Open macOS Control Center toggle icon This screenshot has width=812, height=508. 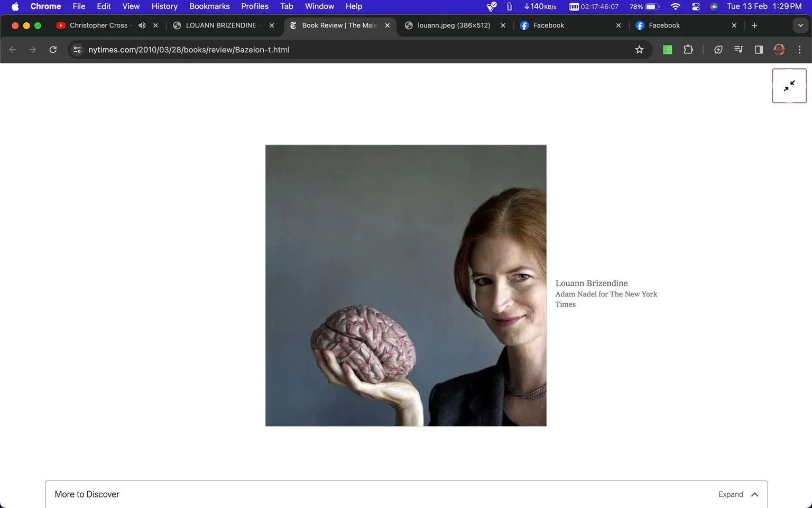(x=696, y=6)
